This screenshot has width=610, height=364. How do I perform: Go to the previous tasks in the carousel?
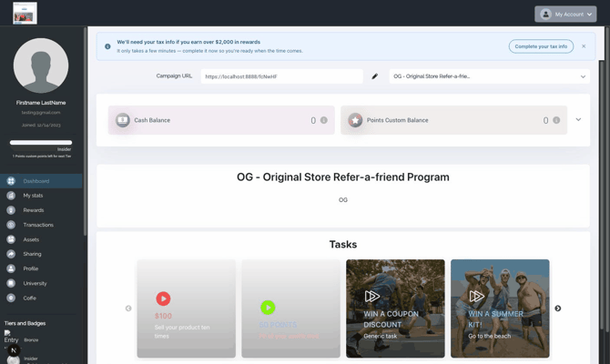click(128, 308)
